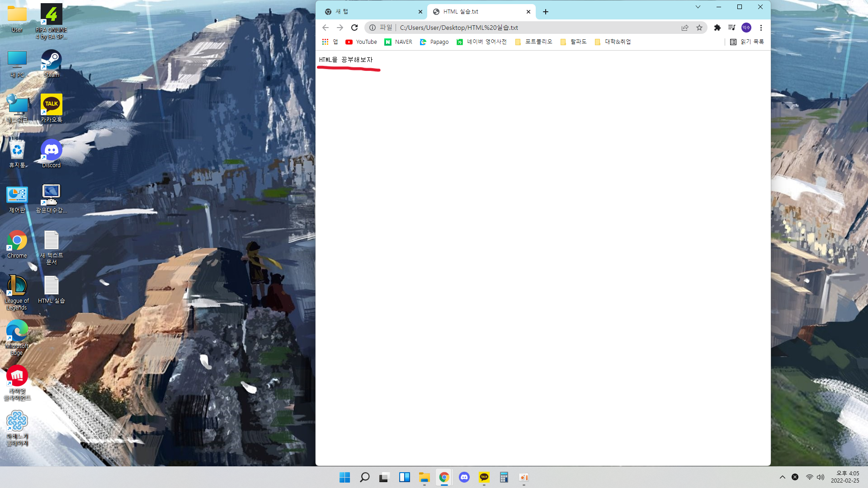Share this page icon in address bar
The image size is (868, 488).
point(685,28)
